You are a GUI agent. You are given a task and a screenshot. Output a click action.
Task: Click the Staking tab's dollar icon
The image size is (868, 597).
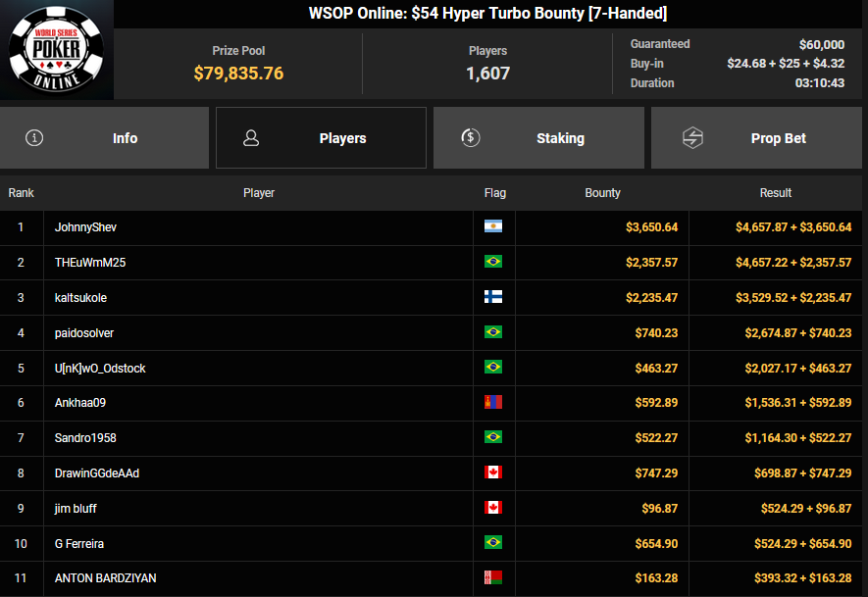click(x=470, y=138)
